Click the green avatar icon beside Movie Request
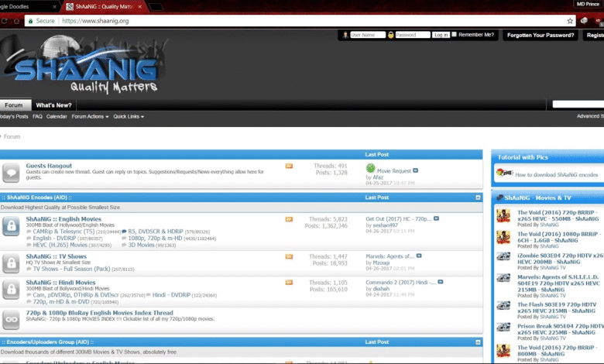The height and width of the screenshot is (364, 604). [x=370, y=168]
